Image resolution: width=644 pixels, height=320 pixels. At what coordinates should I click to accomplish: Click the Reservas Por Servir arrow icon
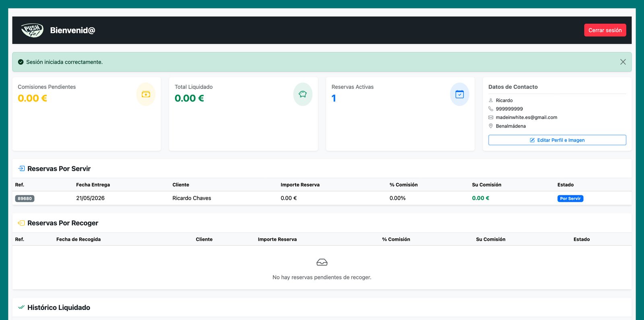tap(21, 168)
